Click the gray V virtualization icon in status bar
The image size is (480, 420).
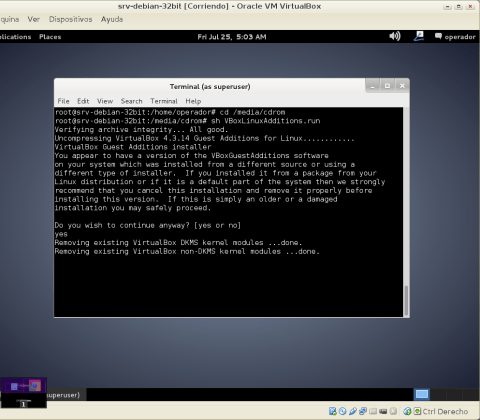pyautogui.click(x=393, y=411)
